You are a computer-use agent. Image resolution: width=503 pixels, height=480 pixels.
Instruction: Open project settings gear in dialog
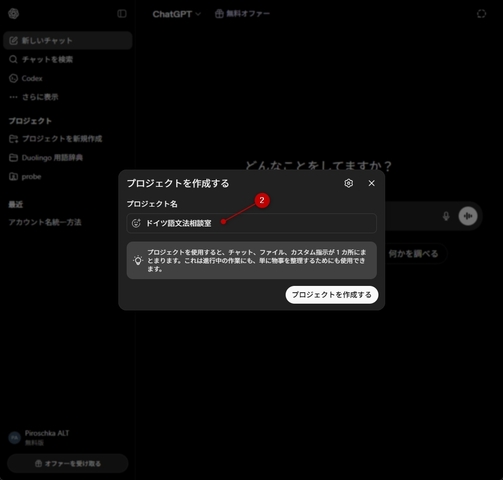point(349,183)
